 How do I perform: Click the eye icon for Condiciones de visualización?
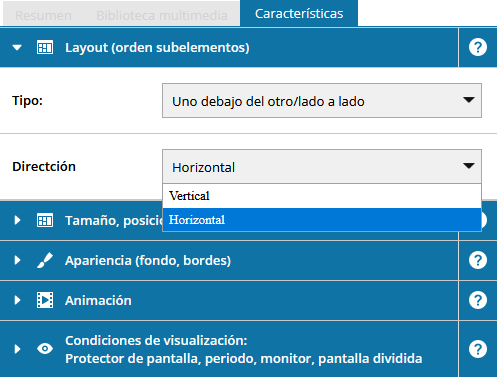(45, 349)
